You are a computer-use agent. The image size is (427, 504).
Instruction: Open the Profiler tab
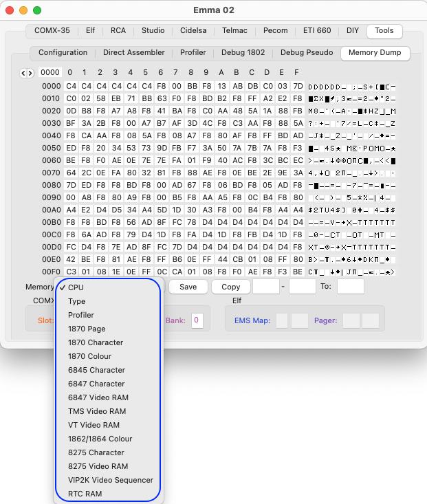pos(193,52)
